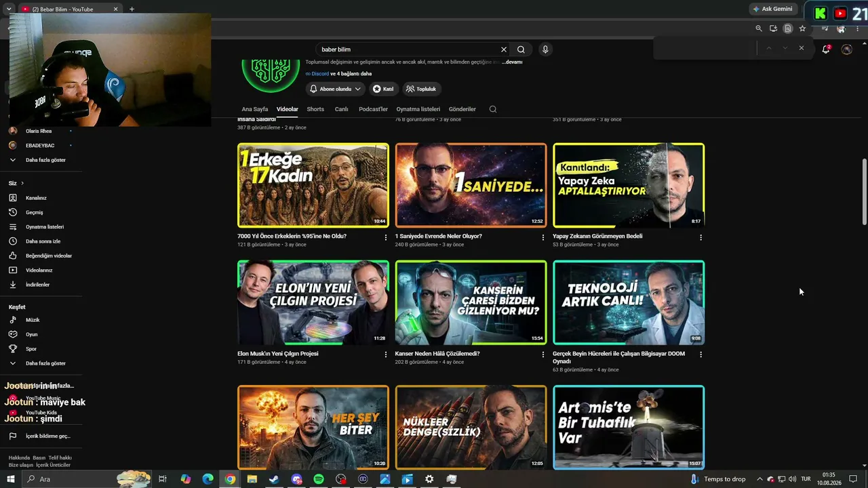Click the Katıl membership button
This screenshot has height=488, width=868.
(383, 89)
